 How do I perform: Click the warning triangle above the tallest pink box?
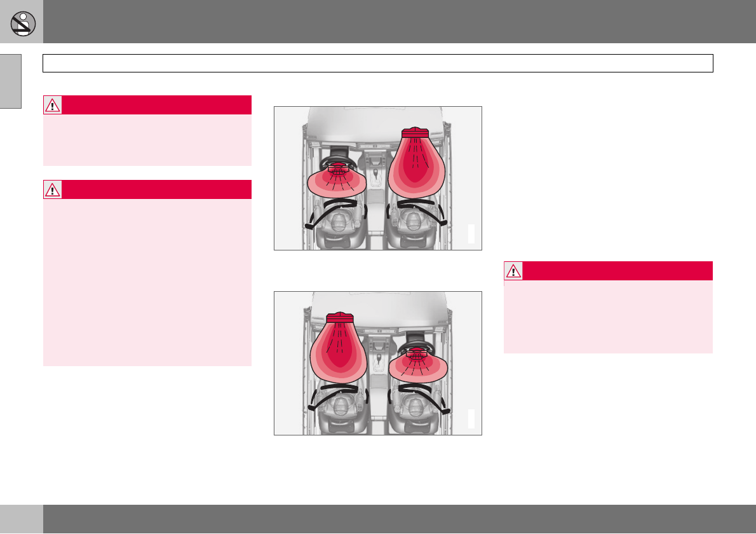click(53, 189)
